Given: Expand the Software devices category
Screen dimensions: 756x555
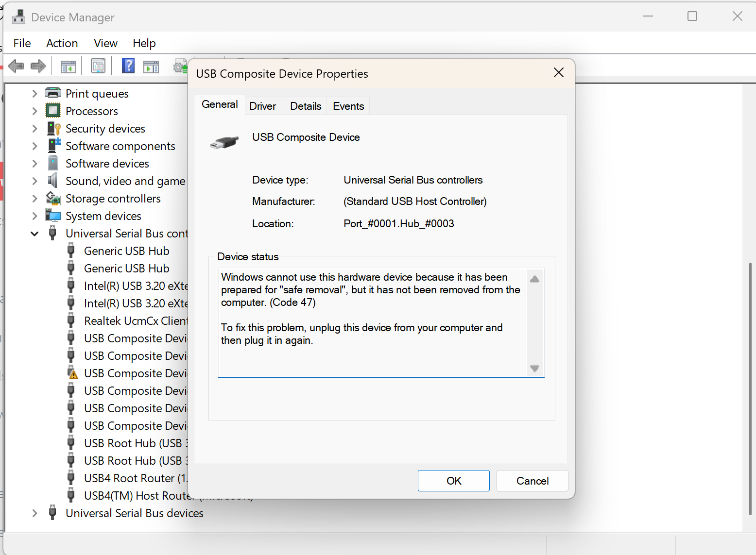Looking at the screenshot, I should (34, 164).
